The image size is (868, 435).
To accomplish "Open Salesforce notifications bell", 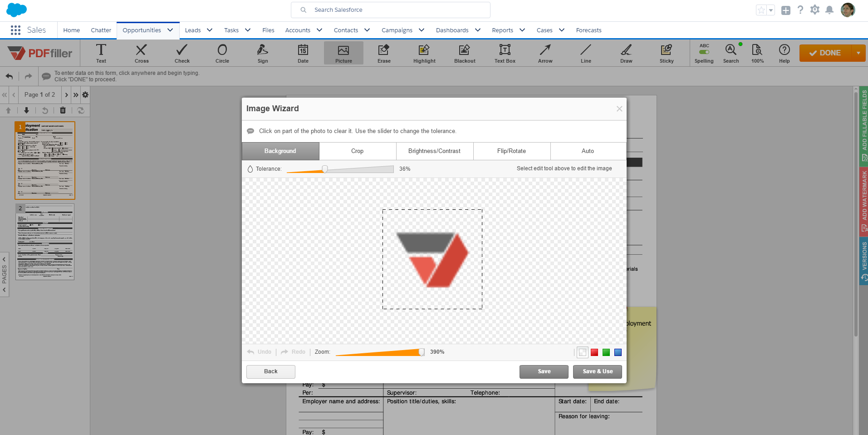I will coord(829,10).
